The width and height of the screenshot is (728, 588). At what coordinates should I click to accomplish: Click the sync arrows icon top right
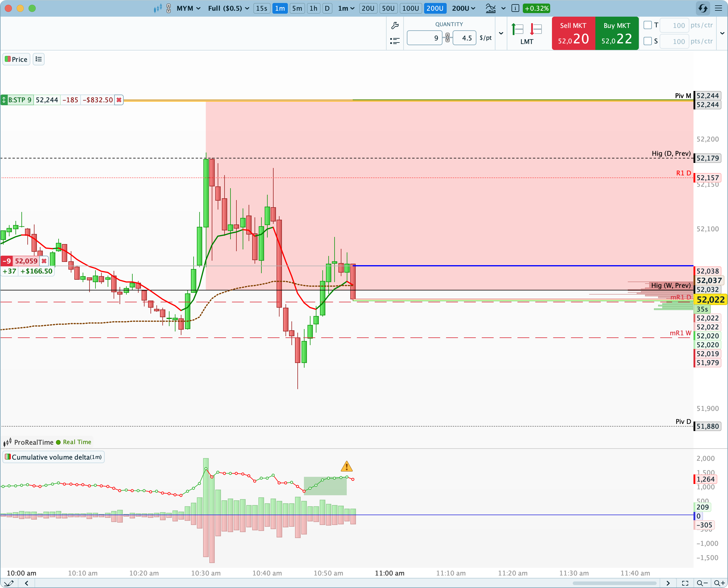click(703, 8)
